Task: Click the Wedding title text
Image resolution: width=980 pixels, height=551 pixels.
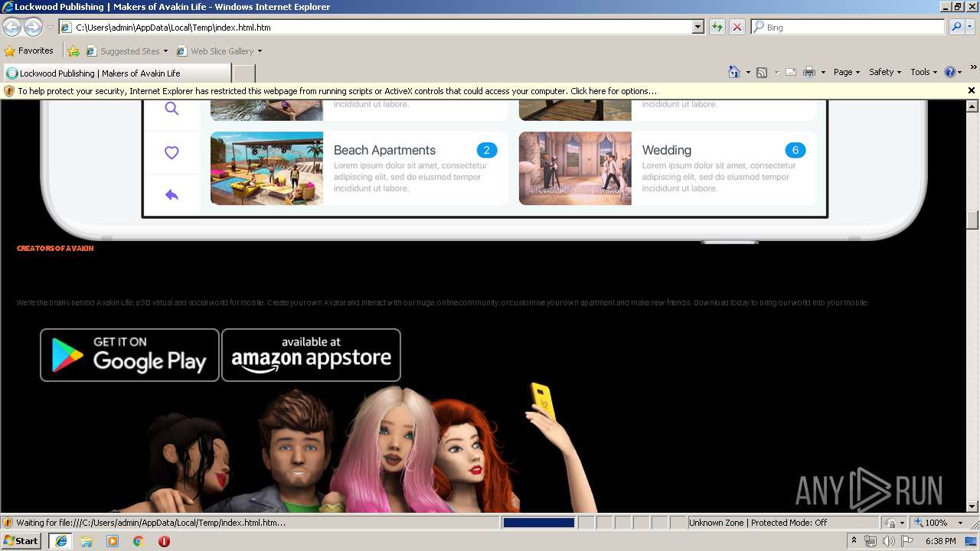Action: point(666,150)
